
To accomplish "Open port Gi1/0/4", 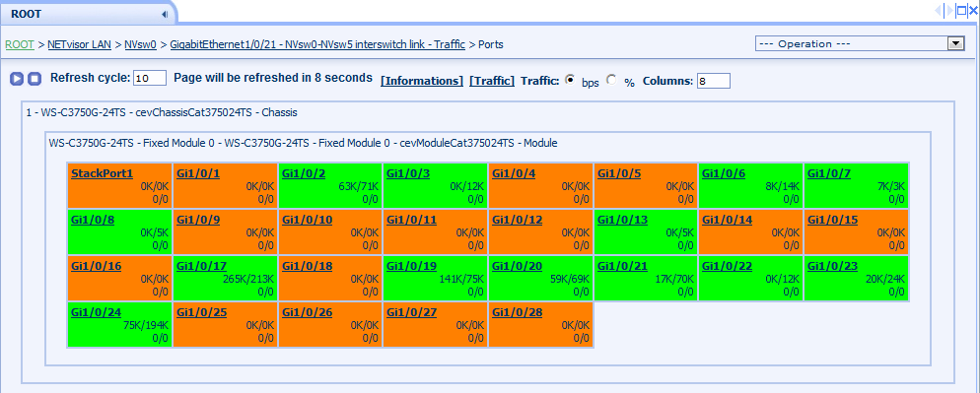I will click(514, 173).
